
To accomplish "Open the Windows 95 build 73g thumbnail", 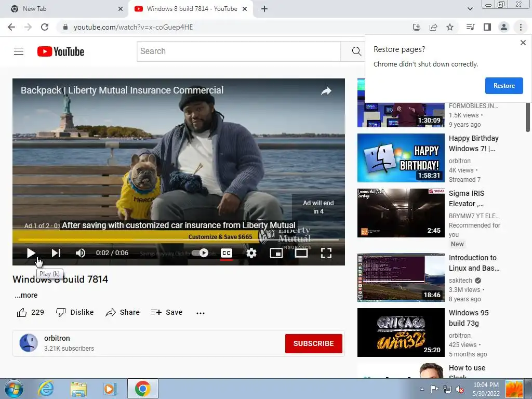I will coord(401,332).
